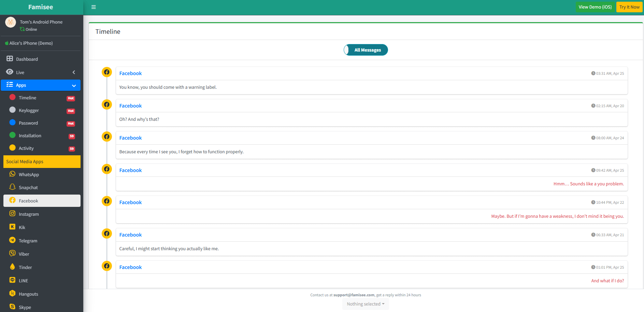Click message 'You know, you should come with a warning label.'
644x312 pixels.
pyautogui.click(x=168, y=87)
